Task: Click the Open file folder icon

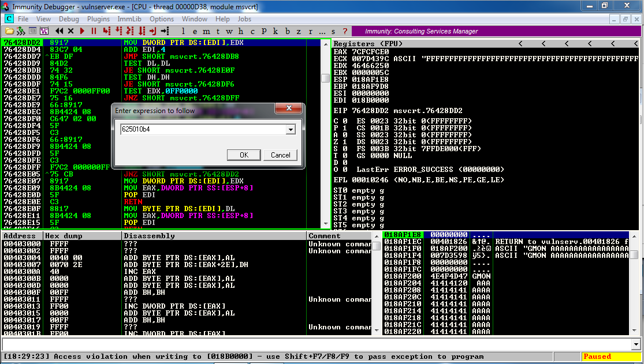Action: 9,31
